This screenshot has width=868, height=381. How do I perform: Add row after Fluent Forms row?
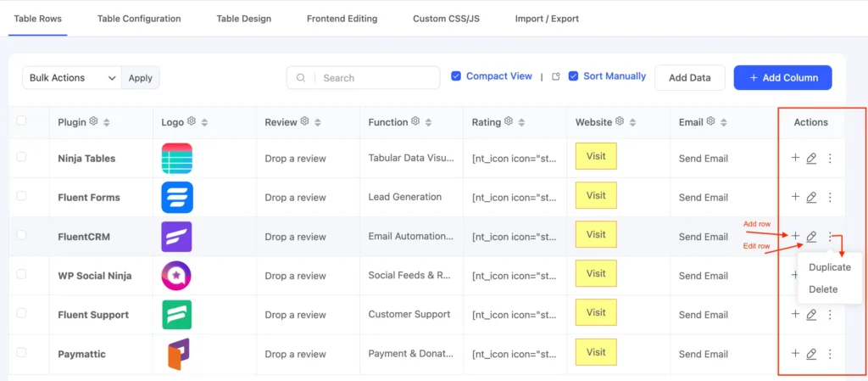coord(795,197)
